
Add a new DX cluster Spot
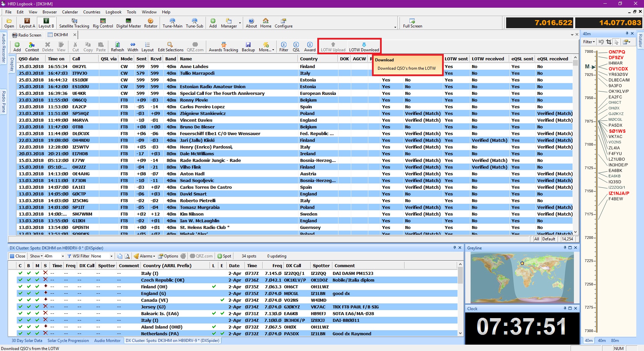click(x=224, y=256)
